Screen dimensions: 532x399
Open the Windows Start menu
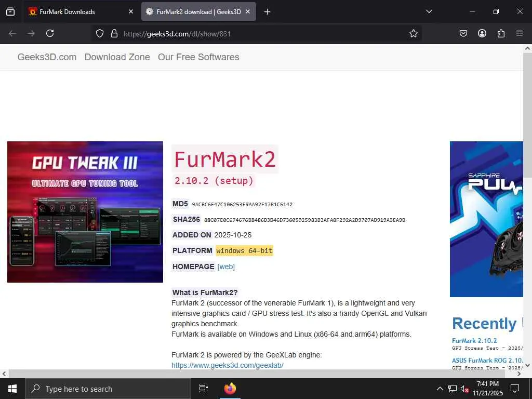(12, 389)
